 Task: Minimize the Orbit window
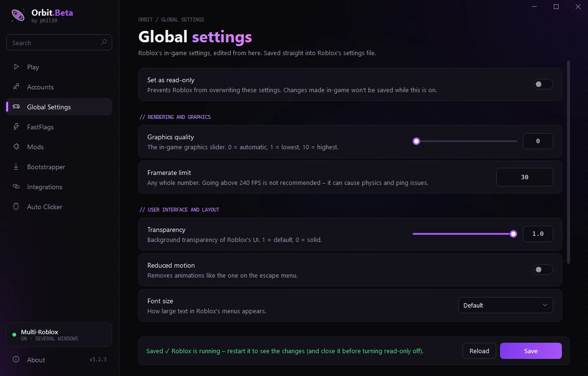pyautogui.click(x=535, y=7)
